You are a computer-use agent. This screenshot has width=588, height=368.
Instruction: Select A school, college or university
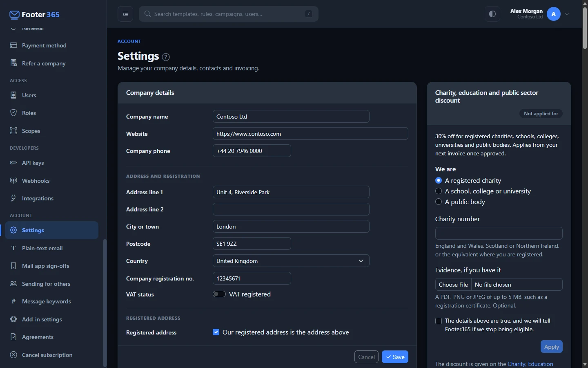click(439, 191)
